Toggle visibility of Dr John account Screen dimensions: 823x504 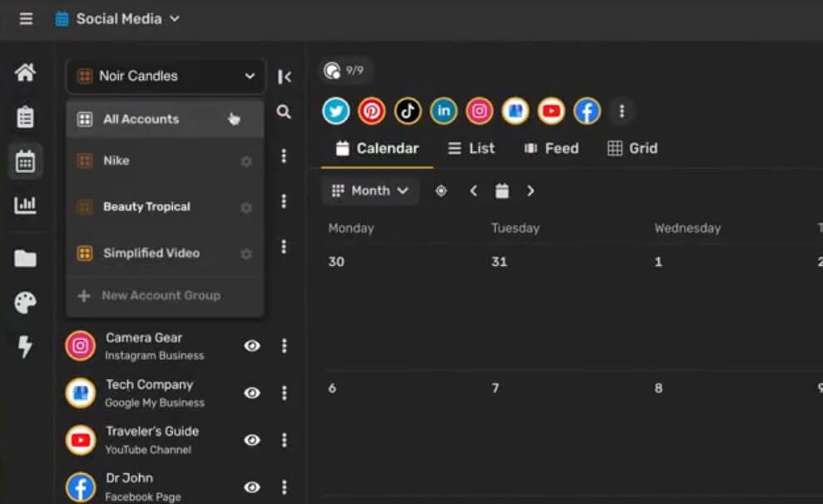click(252, 487)
